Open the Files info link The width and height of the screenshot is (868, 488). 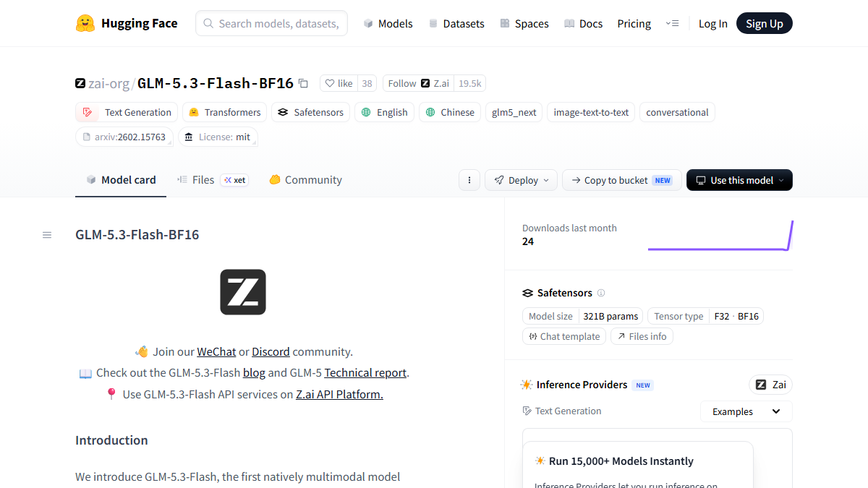coord(642,336)
